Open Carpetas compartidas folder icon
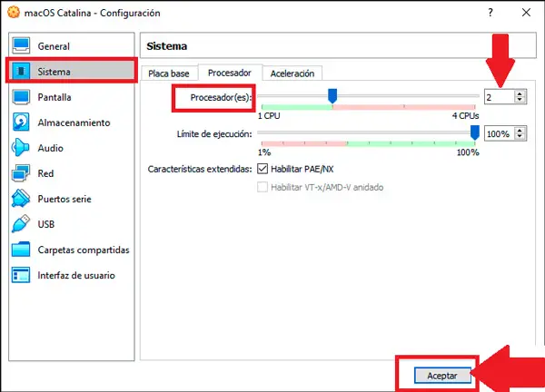Viewport: 545px width, 392px height. tap(20, 250)
